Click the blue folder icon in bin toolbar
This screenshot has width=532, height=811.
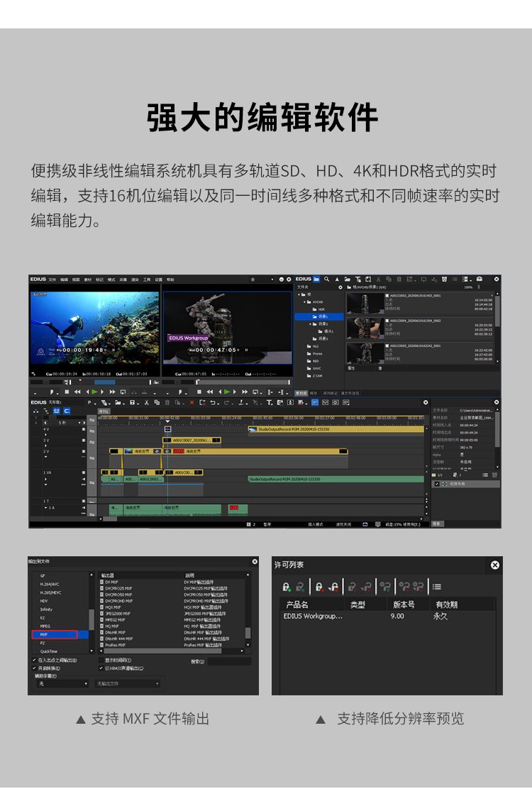click(317, 279)
